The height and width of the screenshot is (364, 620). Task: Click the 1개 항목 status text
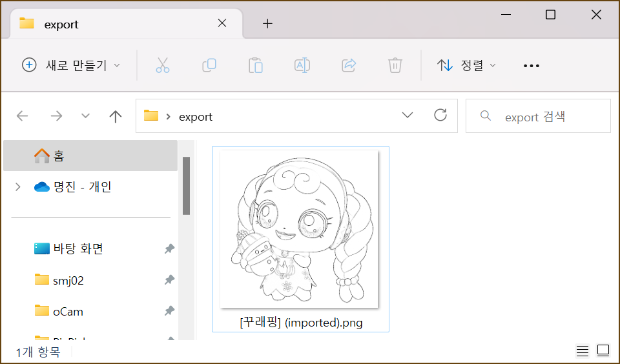pos(38,352)
